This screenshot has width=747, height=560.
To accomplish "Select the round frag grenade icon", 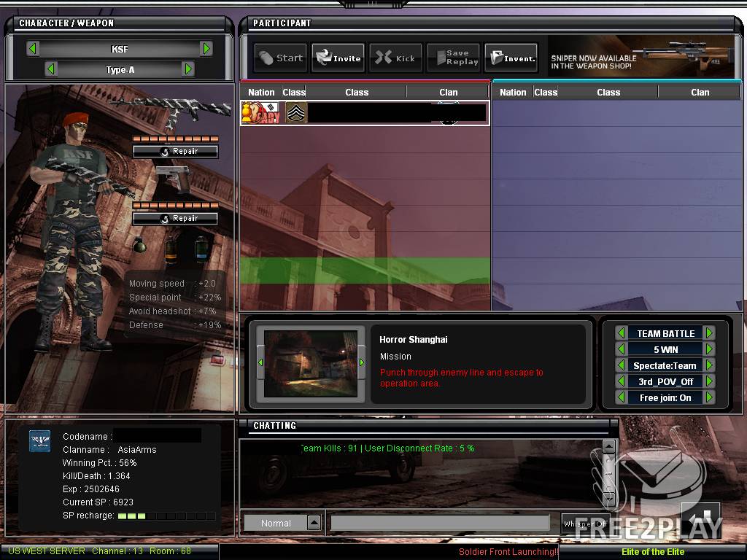I will point(139,245).
